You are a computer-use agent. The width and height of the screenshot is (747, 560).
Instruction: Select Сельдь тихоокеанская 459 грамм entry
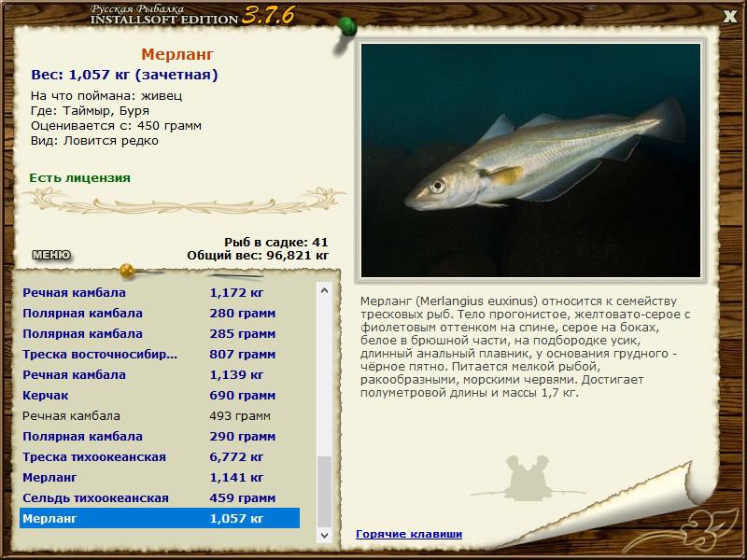(159, 498)
